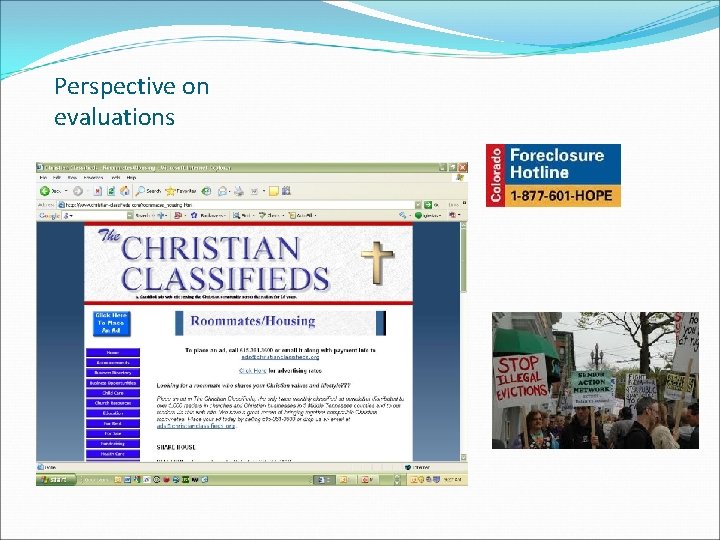Click the gray Forward arrow button
Image resolution: width=720 pixels, height=540 pixels.
click(x=78, y=191)
